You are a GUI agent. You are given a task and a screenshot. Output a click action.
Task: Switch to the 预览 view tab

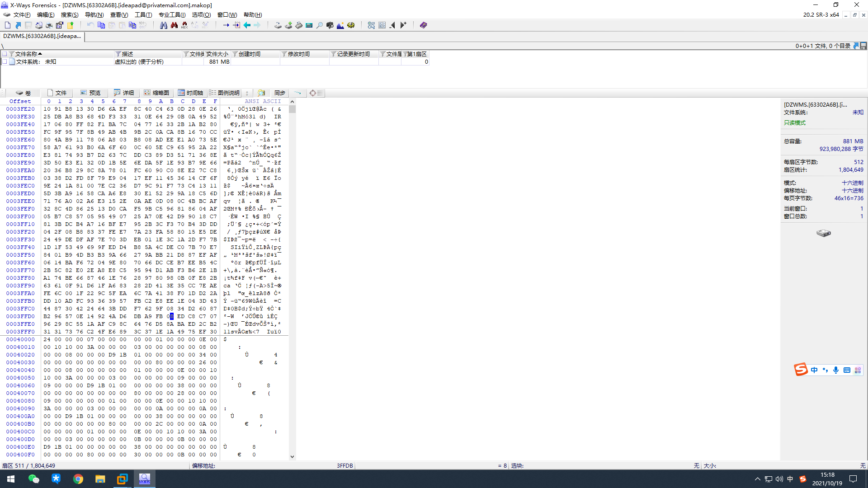(90, 93)
